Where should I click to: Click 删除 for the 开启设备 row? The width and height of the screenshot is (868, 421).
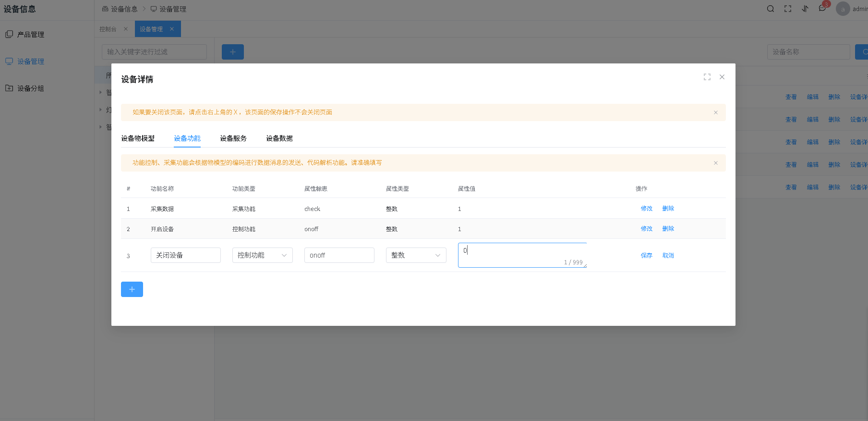coord(668,229)
